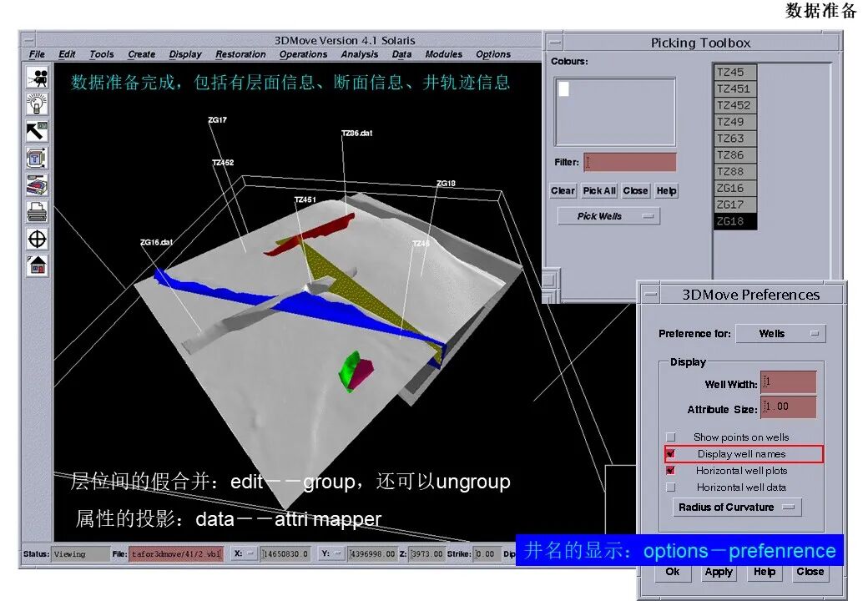The height and width of the screenshot is (601, 868).
Task: Select TZ45 in the well list
Action: click(x=735, y=72)
